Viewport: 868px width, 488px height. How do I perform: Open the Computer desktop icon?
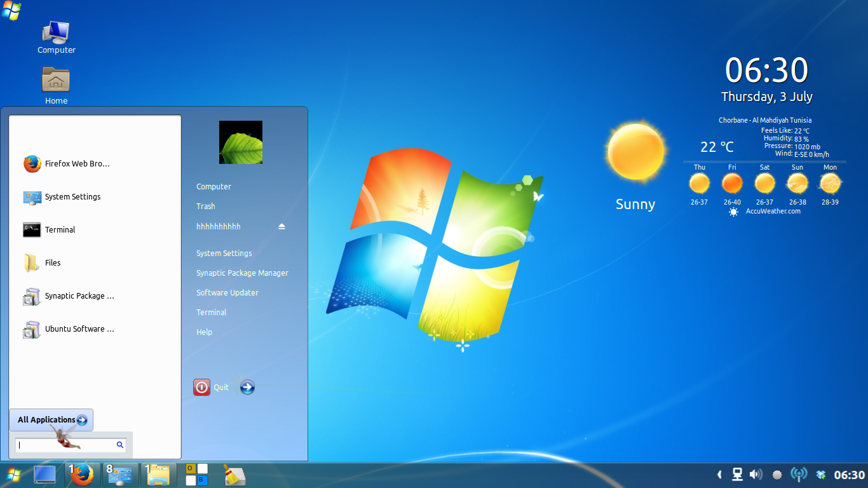pyautogui.click(x=56, y=37)
